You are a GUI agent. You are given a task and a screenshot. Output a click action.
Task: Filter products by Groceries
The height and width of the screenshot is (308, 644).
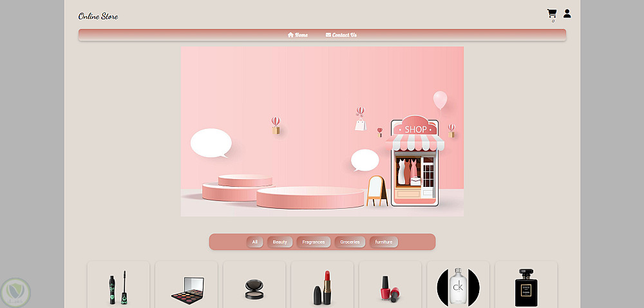[x=350, y=242]
